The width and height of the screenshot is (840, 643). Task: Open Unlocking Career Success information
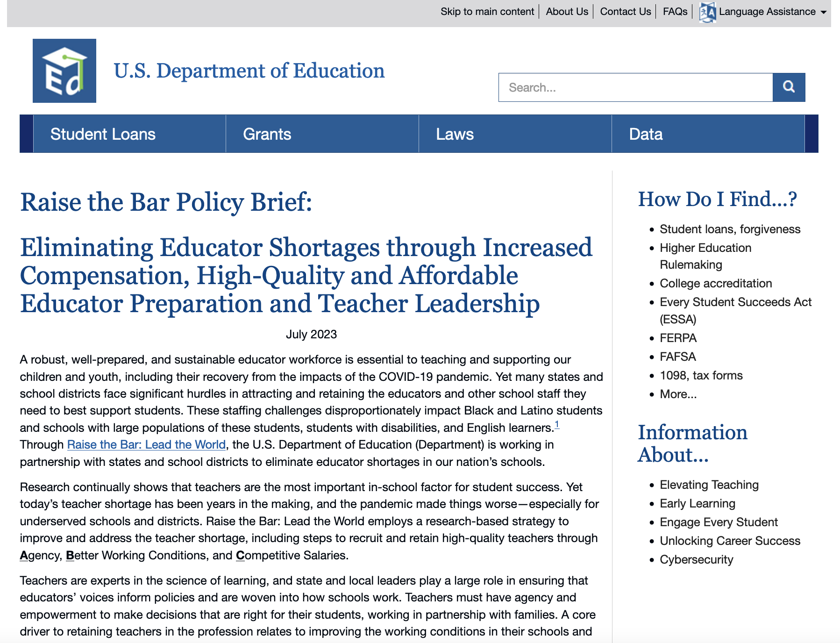click(x=730, y=541)
